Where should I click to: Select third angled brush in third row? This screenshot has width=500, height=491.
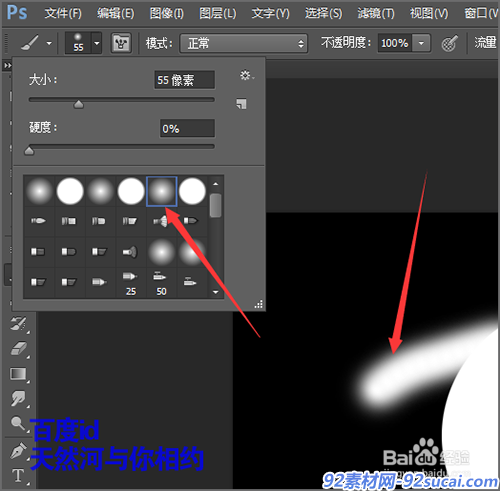(x=99, y=252)
